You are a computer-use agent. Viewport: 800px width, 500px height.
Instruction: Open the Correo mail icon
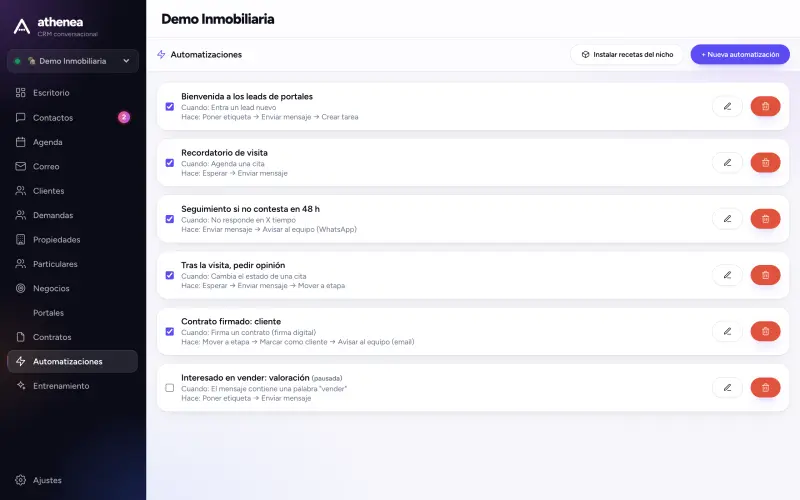[20, 166]
